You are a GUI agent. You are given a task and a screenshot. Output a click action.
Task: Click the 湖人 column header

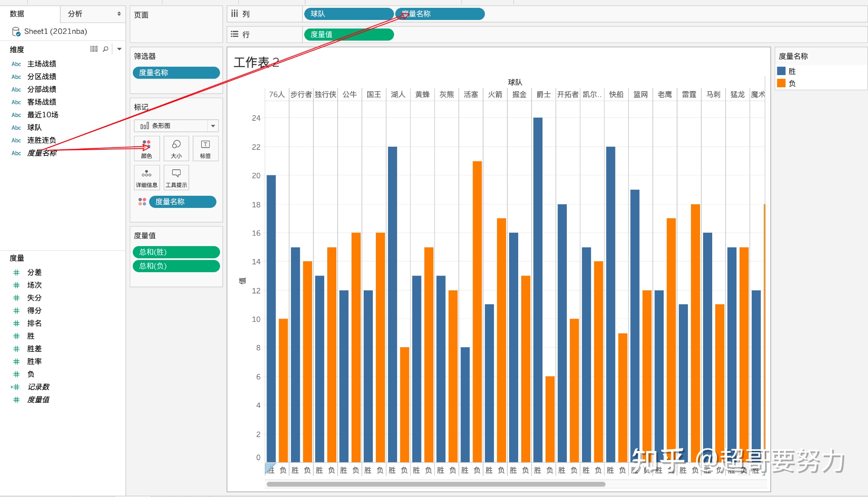pyautogui.click(x=398, y=94)
